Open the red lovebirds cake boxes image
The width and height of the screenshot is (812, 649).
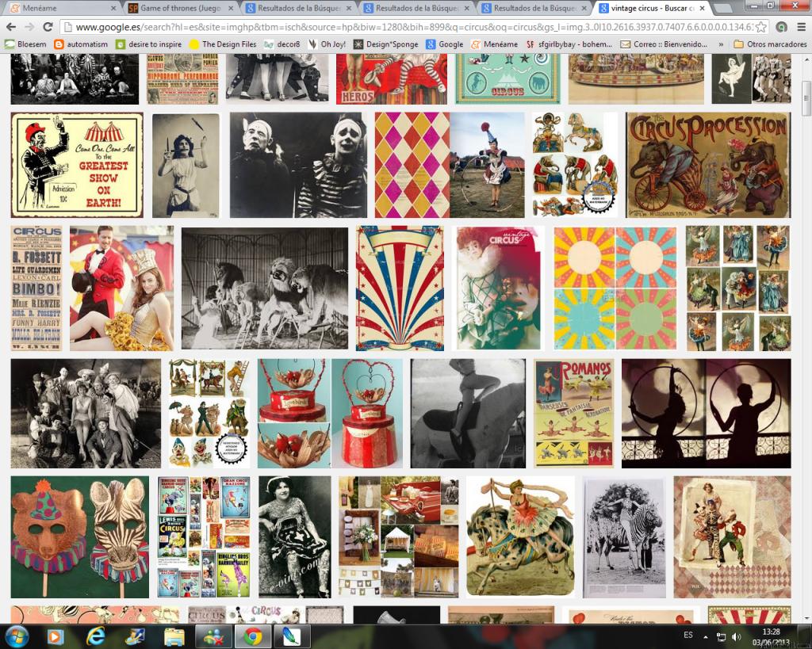click(x=330, y=414)
